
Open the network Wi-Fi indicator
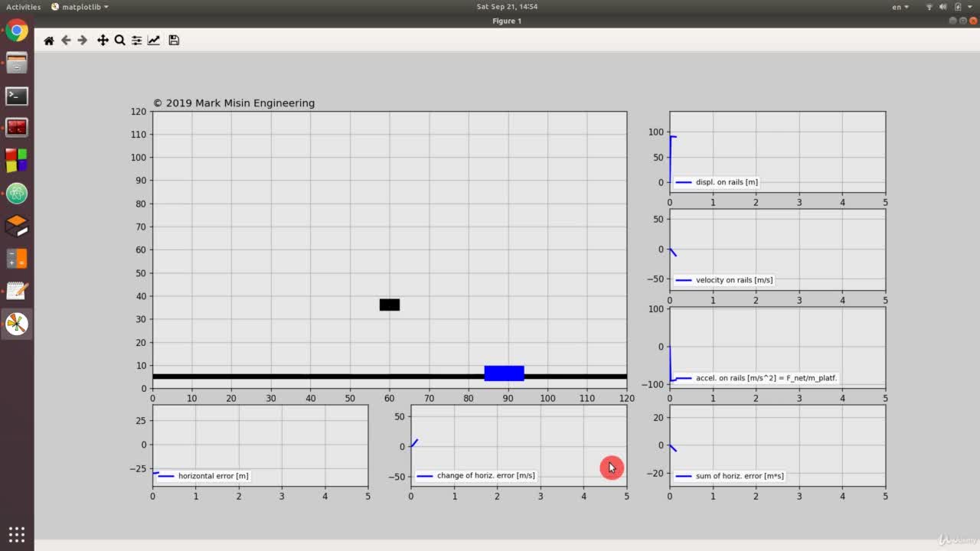pyautogui.click(x=929, y=7)
